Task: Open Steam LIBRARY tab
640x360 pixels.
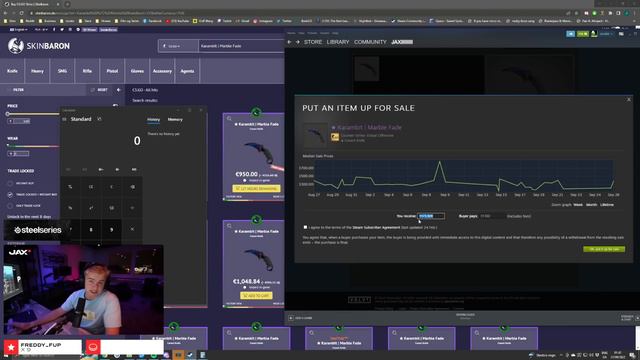Action: click(338, 42)
